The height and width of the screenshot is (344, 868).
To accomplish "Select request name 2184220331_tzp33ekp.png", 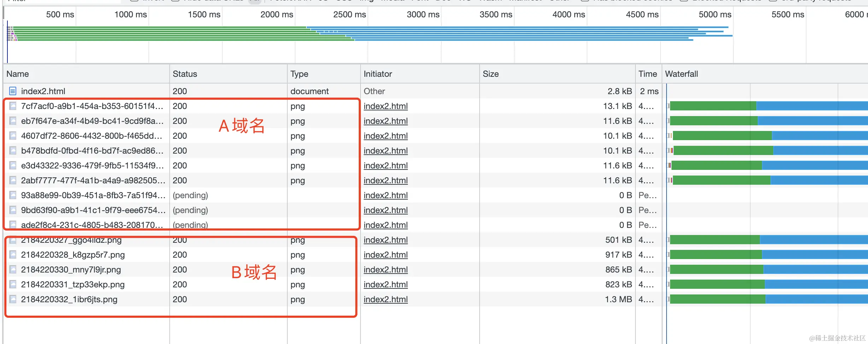I will coord(73,285).
